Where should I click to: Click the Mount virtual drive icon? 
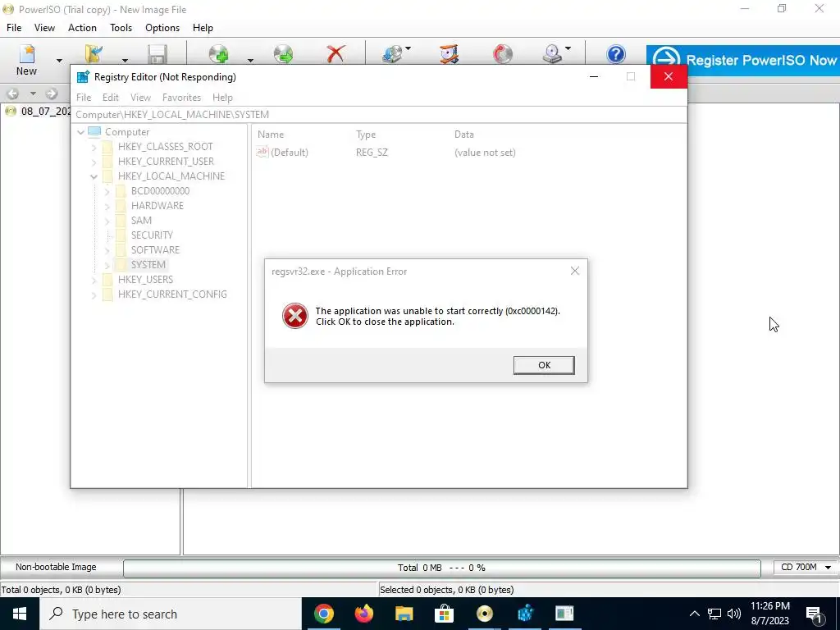tap(552, 55)
